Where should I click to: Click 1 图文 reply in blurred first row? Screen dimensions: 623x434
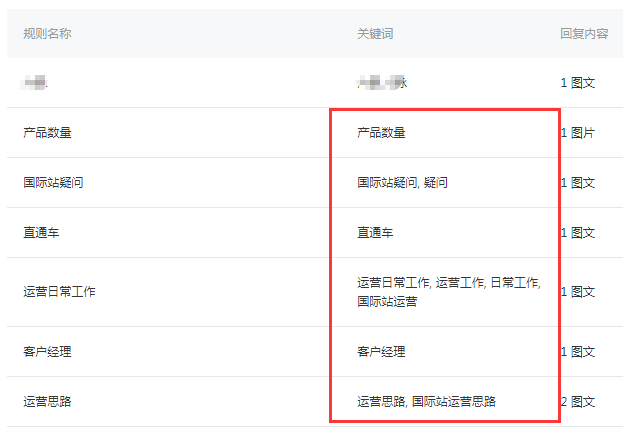click(x=578, y=83)
